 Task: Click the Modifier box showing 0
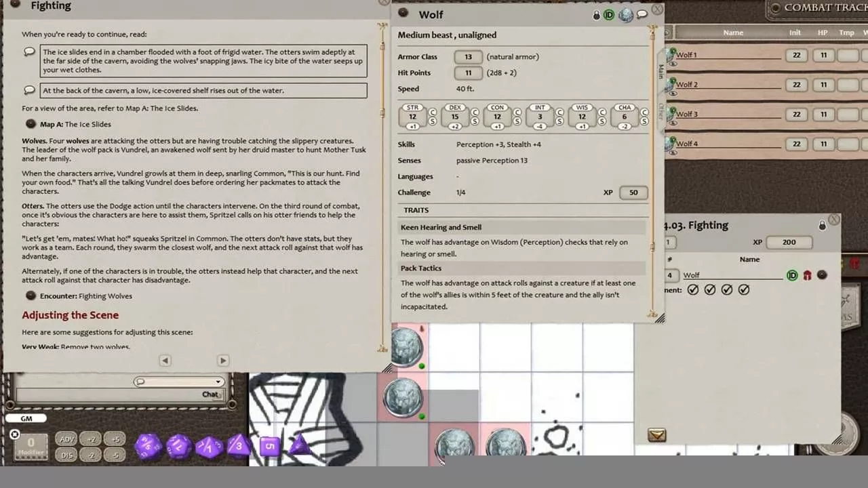(x=31, y=446)
